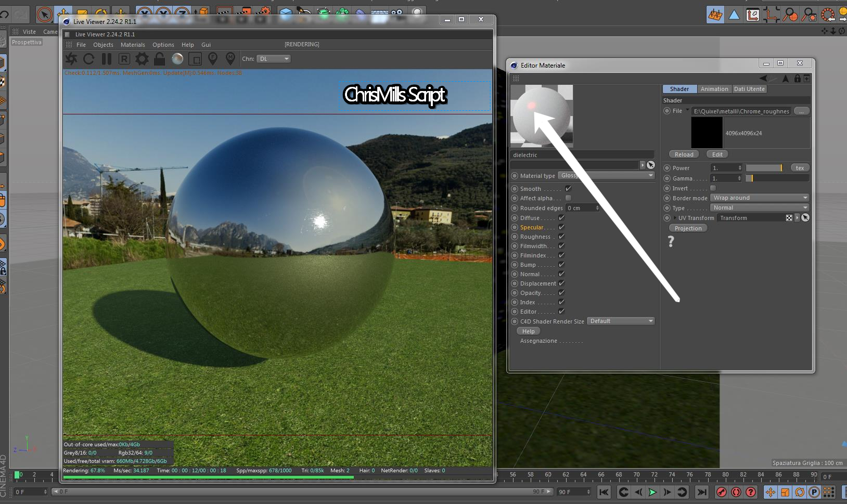The width and height of the screenshot is (847, 504).
Task: Toggle rotation keyframing icon in timeline bar
Action: [x=800, y=492]
